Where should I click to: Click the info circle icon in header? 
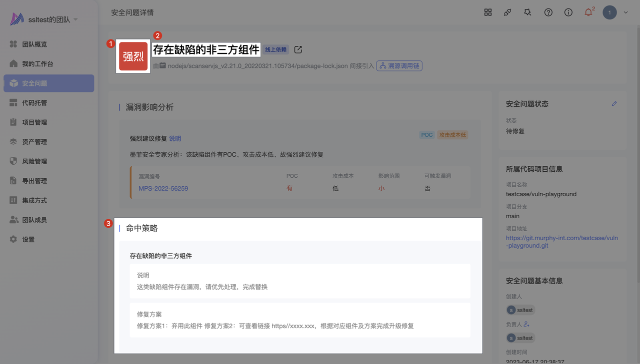tap(568, 12)
